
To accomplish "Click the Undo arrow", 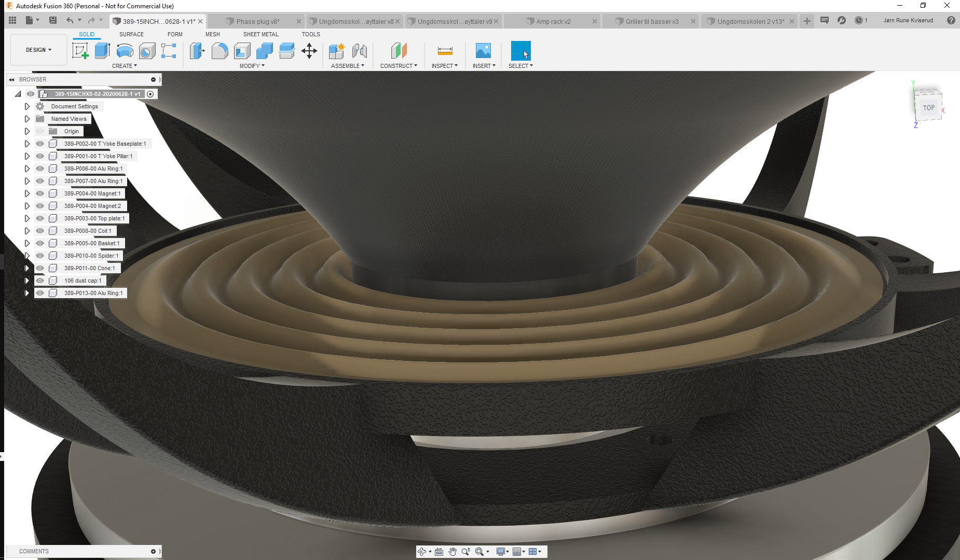I will [x=70, y=20].
